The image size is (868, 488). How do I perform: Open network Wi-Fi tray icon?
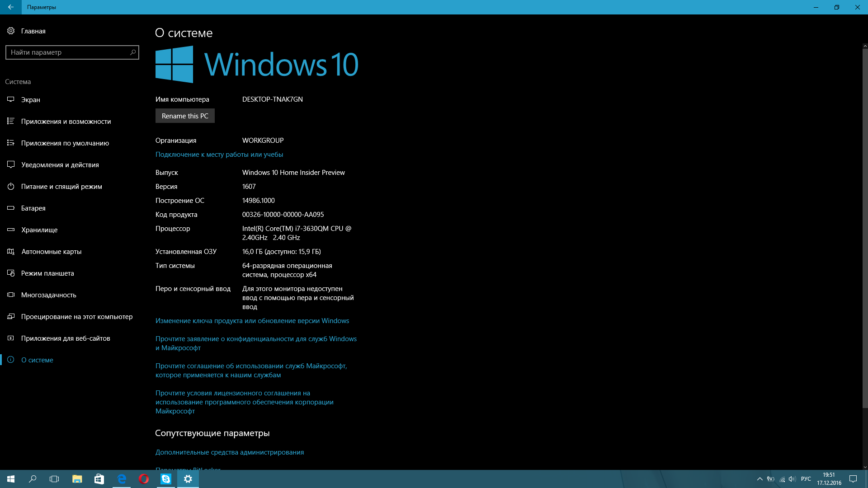(x=782, y=479)
